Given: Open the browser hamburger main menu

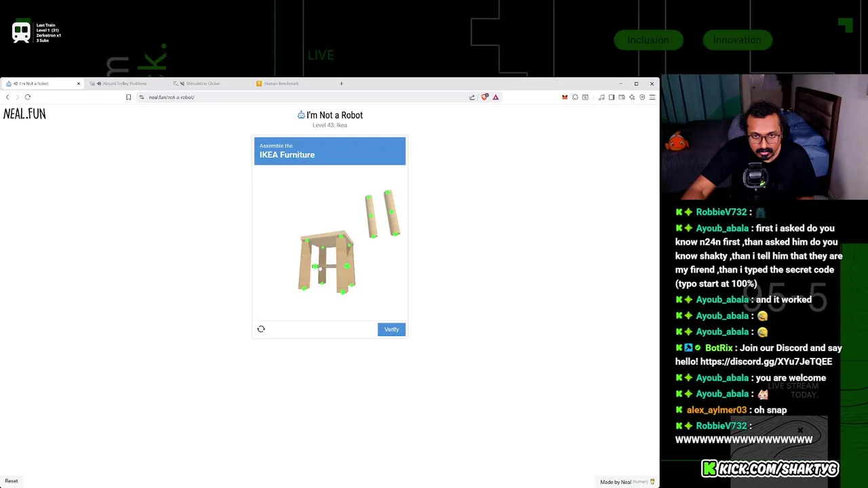Looking at the screenshot, I should pos(652,97).
